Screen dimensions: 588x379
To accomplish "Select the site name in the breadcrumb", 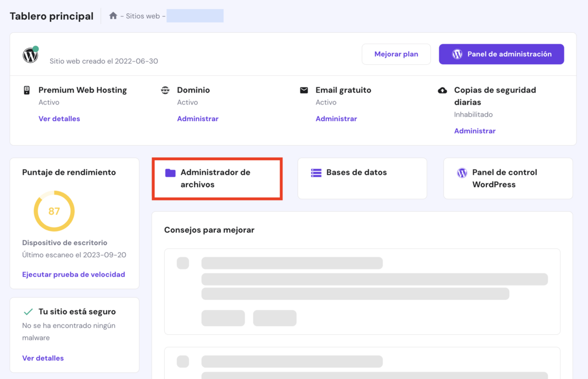I will pos(195,16).
